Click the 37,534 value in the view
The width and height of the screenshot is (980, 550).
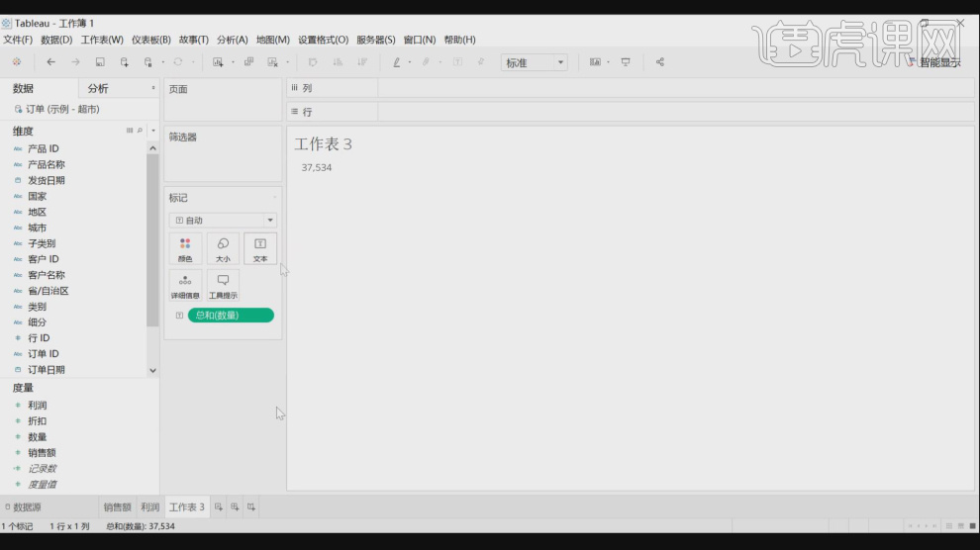point(316,167)
